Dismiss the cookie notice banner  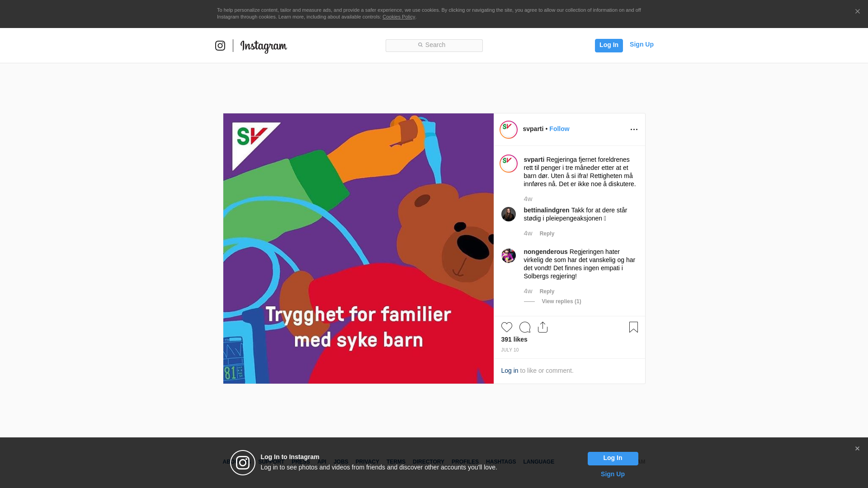(857, 11)
